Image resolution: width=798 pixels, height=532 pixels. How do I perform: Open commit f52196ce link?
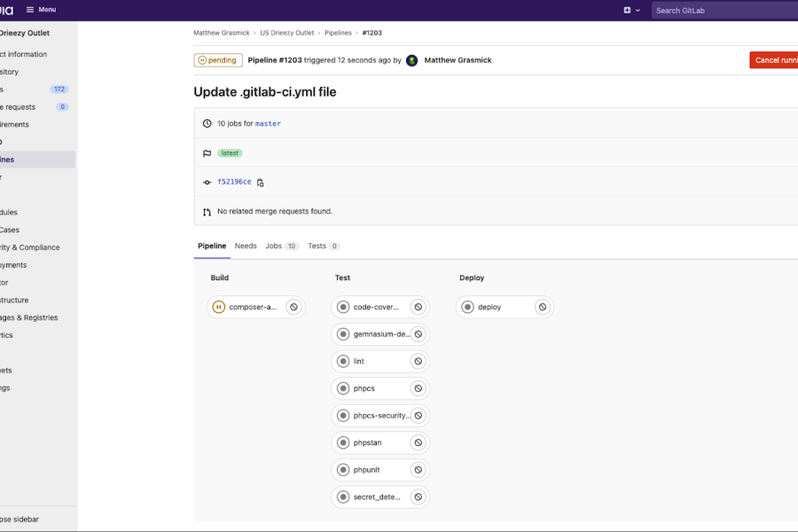(x=235, y=182)
